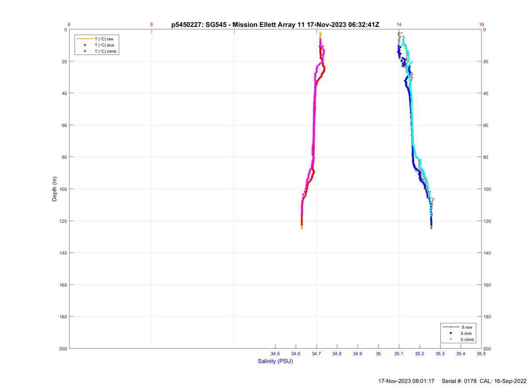
Task: Click the 'Serial #: 0178' footer text
Action: coord(459,381)
